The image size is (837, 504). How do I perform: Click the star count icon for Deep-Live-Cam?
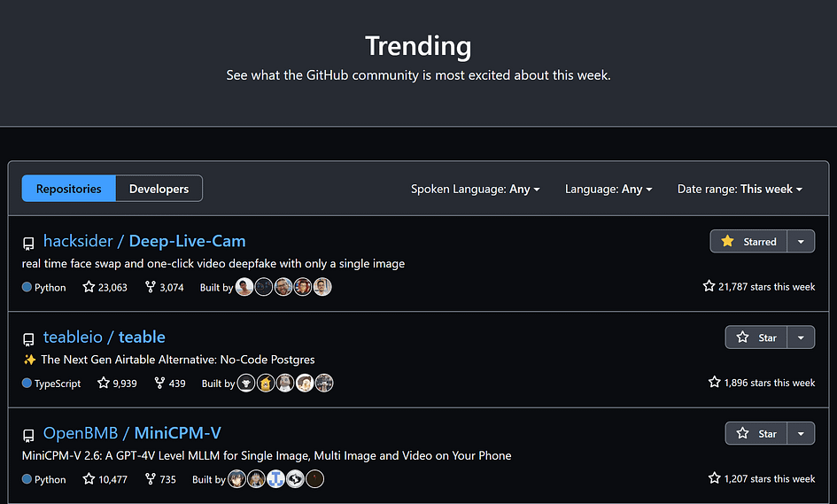point(89,287)
